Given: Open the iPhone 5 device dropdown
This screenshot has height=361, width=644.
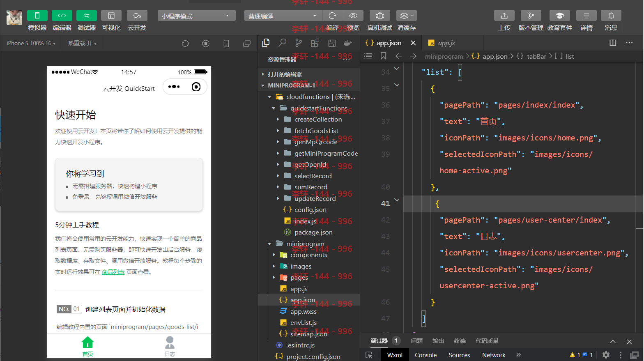Looking at the screenshot, I should 31,43.
